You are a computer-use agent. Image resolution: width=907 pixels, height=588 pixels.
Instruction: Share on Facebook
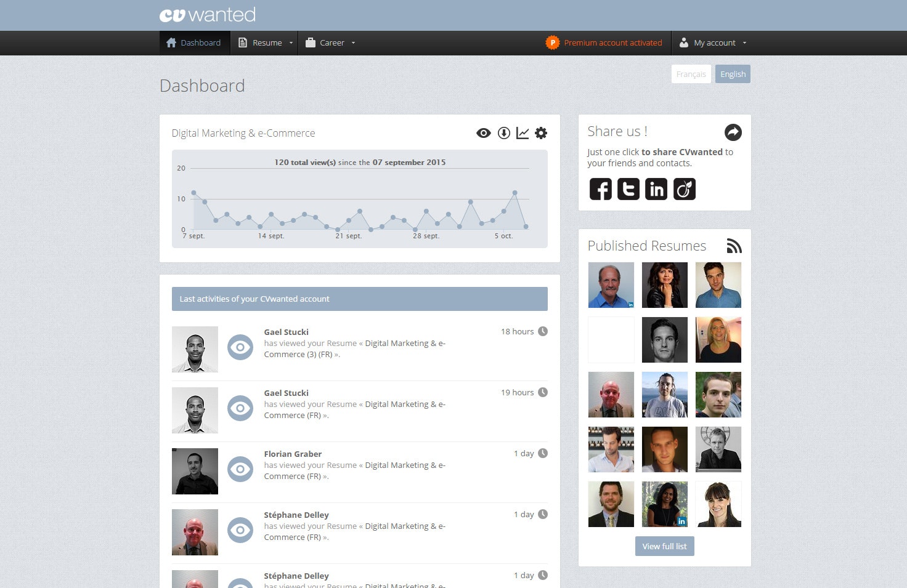tap(601, 189)
